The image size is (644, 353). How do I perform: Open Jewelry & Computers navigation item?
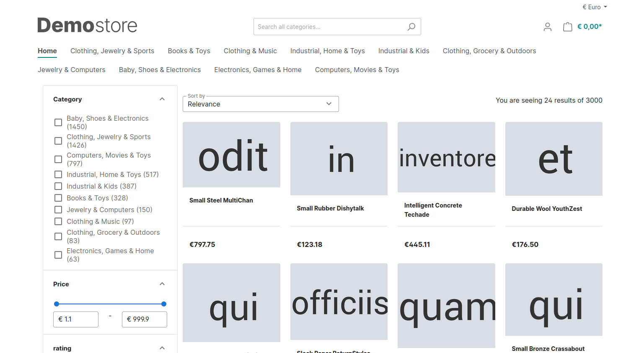click(x=72, y=70)
